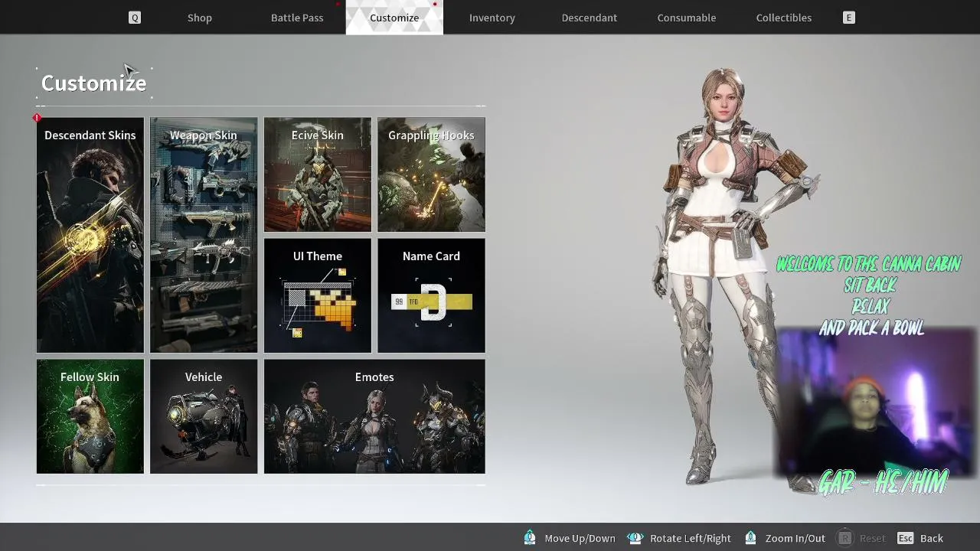980x551 pixels.
Task: Open the Inventory tab
Action: (492, 18)
